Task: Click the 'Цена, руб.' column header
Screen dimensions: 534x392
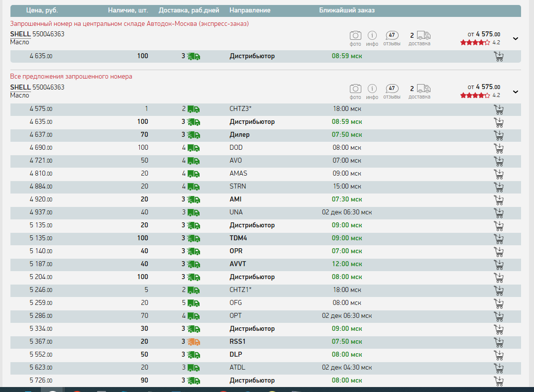Action: click(42, 10)
